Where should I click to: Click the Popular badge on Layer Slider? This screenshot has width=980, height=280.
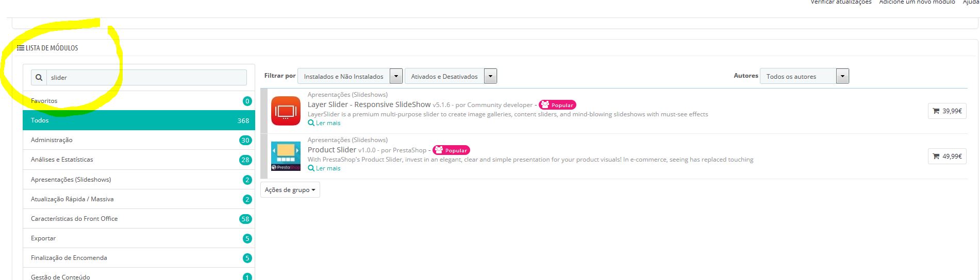(557, 105)
